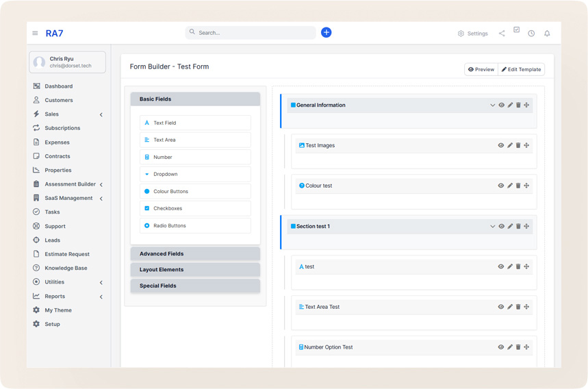Open the hamburger menu beside RA7
This screenshot has height=389, width=588.
pos(35,33)
